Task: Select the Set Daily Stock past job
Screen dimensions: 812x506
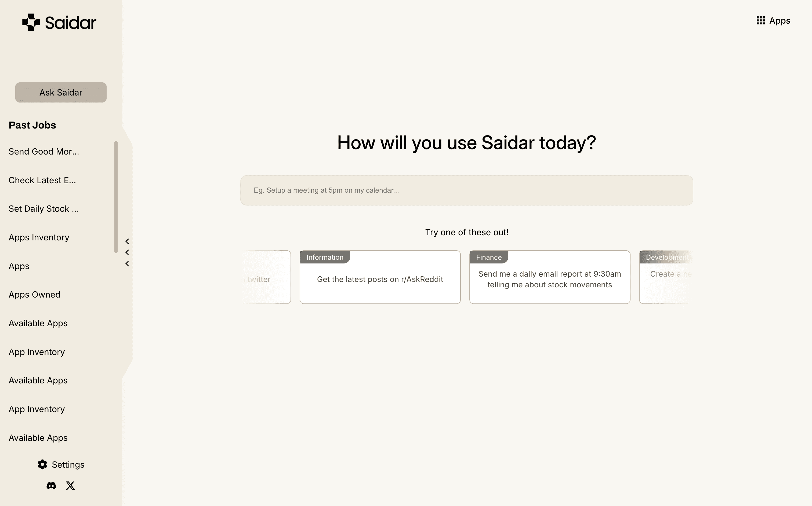Action: click(44, 208)
